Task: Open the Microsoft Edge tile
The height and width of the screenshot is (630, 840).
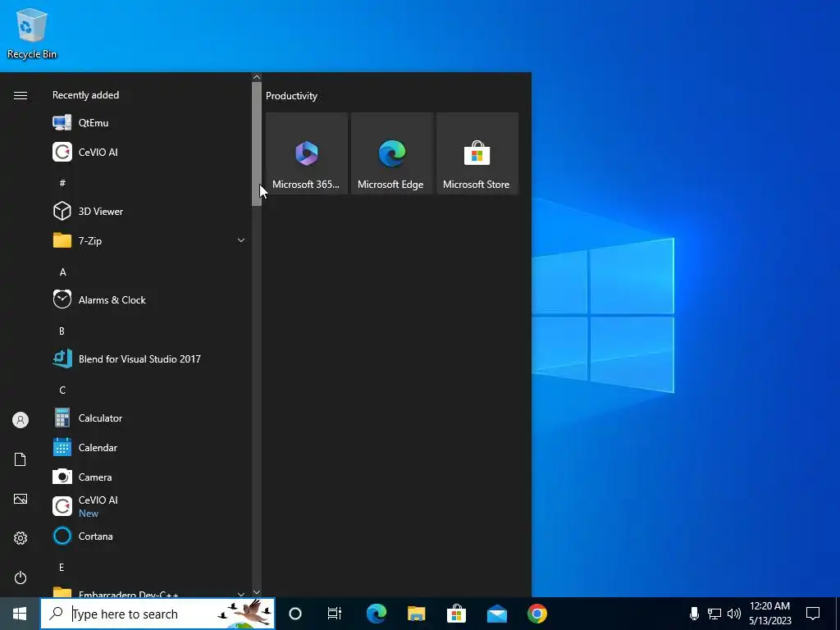Action: coord(391,153)
